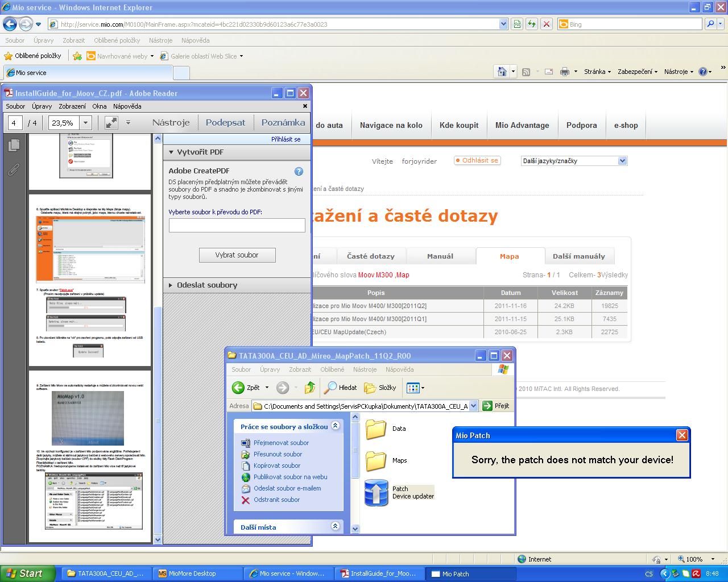Click the Adobe CreatePDF help icon

coord(299,171)
